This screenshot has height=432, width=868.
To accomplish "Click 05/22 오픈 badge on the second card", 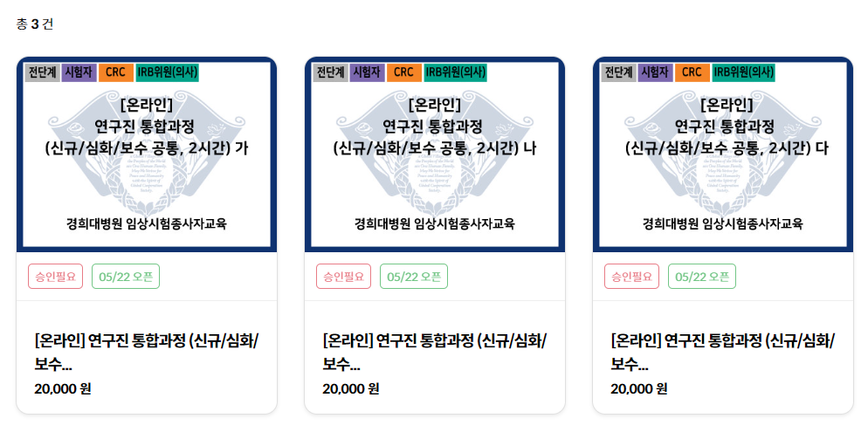I will coord(414,277).
